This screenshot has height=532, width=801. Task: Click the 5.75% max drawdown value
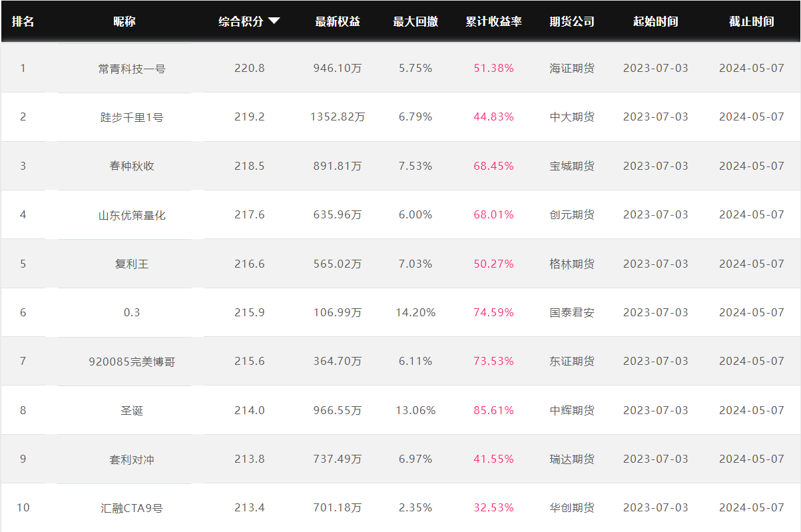point(415,68)
